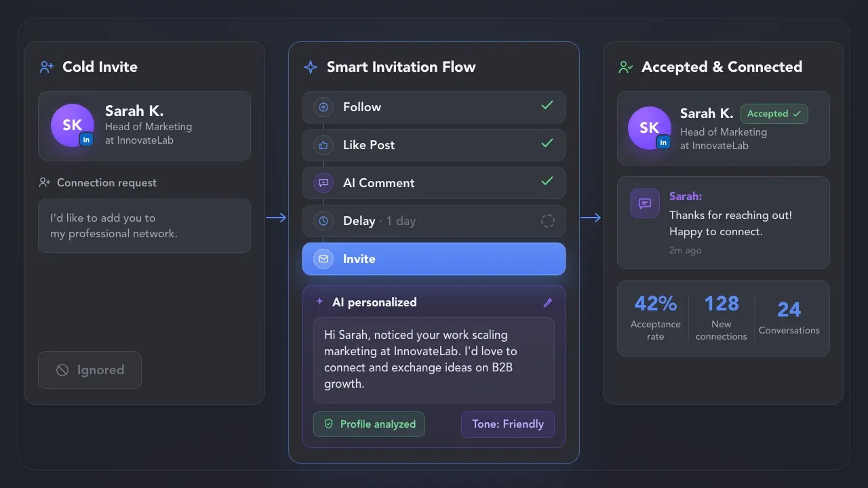The width and height of the screenshot is (868, 488).
Task: Click the thumbs-up icon on Like Post step
Action: 323,145
